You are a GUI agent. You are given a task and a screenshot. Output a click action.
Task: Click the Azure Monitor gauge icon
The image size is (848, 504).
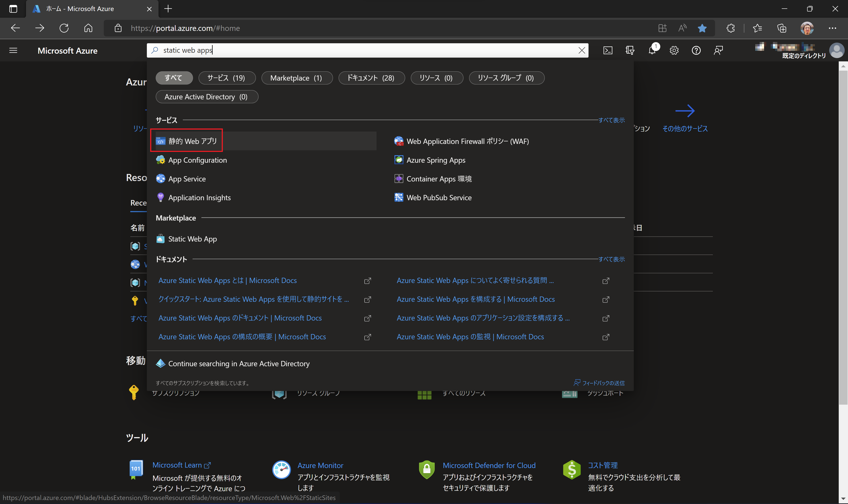point(281,470)
